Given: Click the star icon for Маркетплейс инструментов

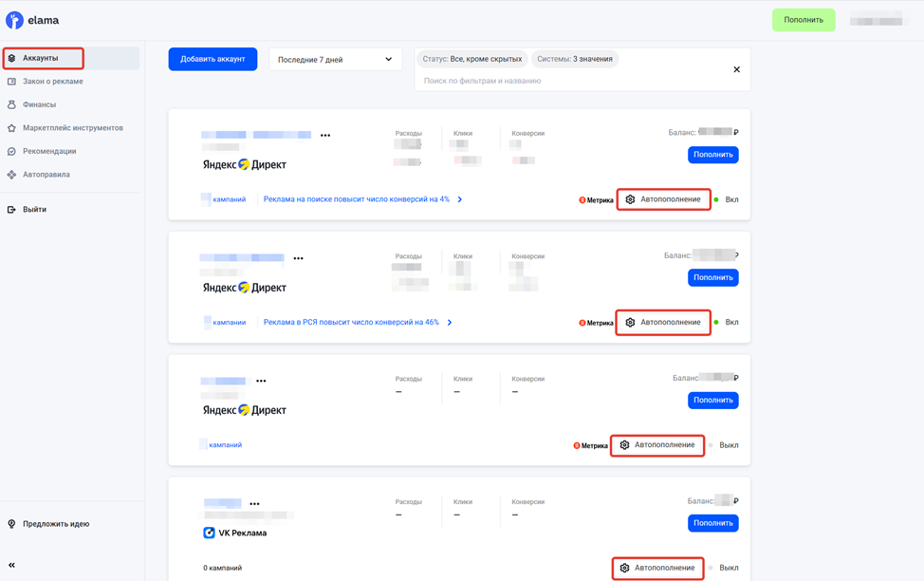Looking at the screenshot, I should 11,128.
